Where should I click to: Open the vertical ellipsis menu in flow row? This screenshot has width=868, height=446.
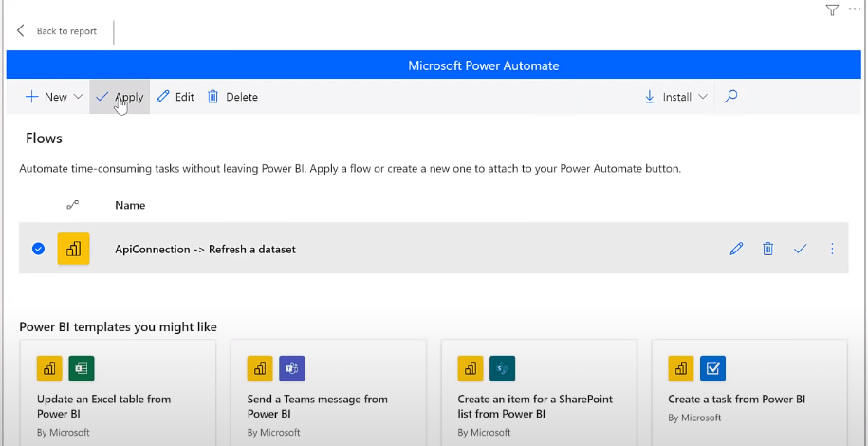tap(832, 249)
